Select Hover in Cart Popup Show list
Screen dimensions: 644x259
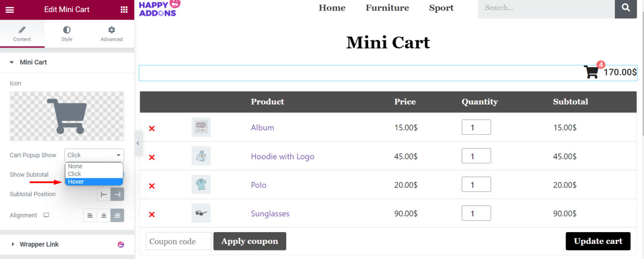coord(94,182)
